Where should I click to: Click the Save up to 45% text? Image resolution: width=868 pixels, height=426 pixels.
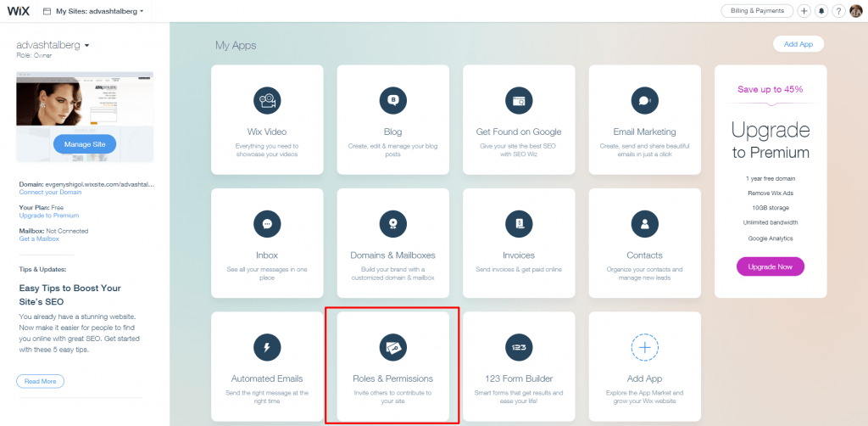[x=770, y=89]
